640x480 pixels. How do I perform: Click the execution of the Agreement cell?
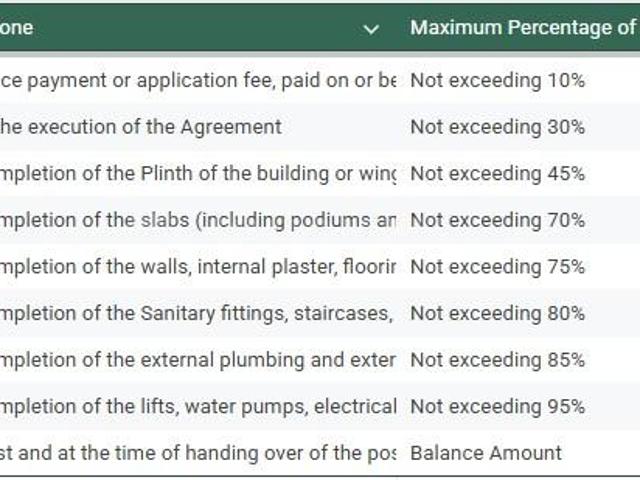(x=140, y=127)
